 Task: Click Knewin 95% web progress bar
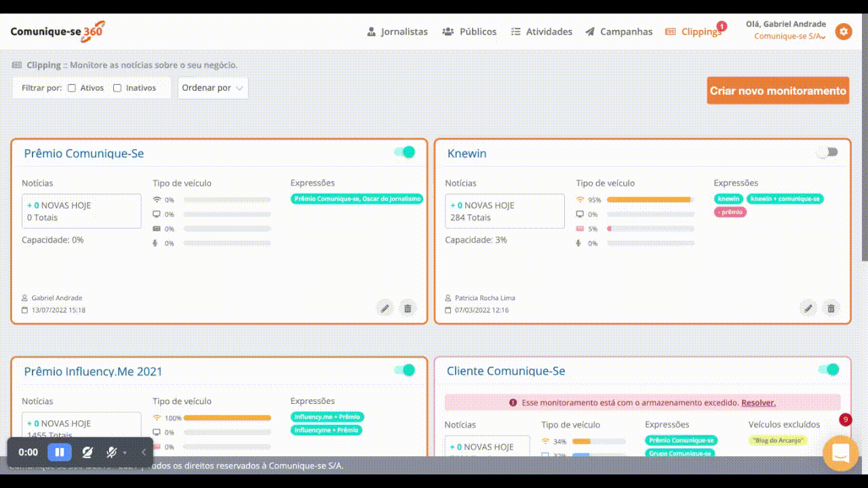(x=650, y=200)
